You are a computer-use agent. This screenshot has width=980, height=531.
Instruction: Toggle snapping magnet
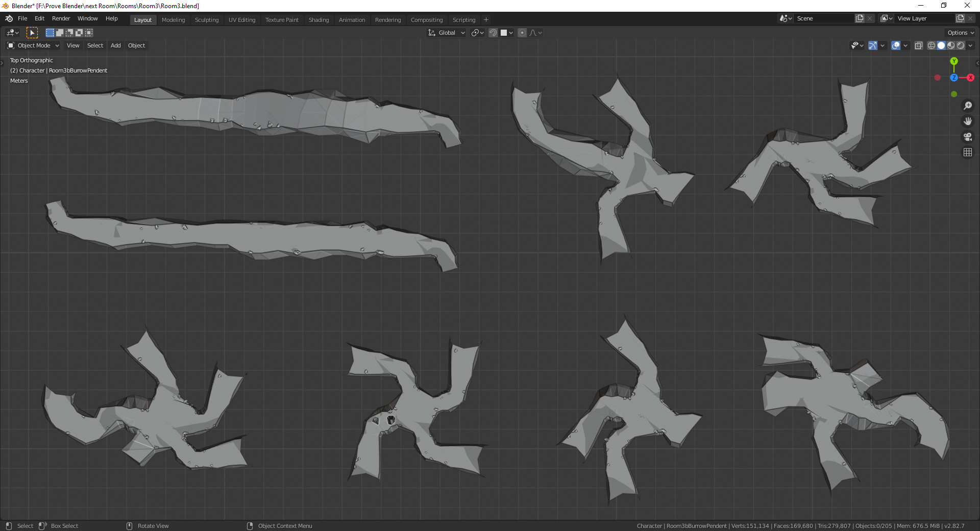point(493,33)
